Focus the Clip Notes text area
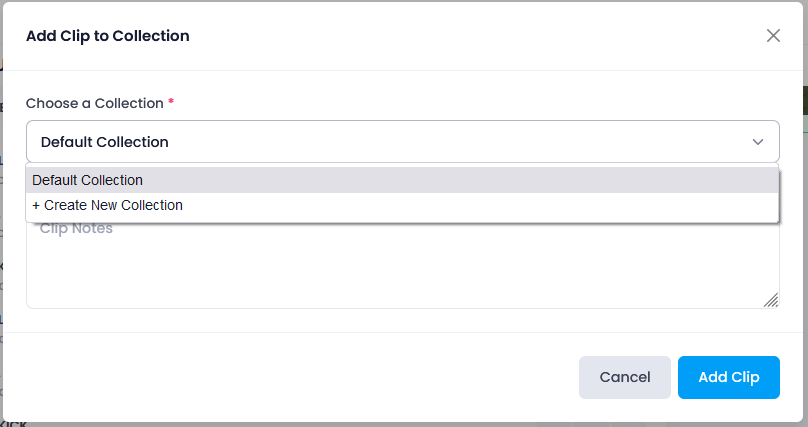The height and width of the screenshot is (427, 808). (x=402, y=265)
